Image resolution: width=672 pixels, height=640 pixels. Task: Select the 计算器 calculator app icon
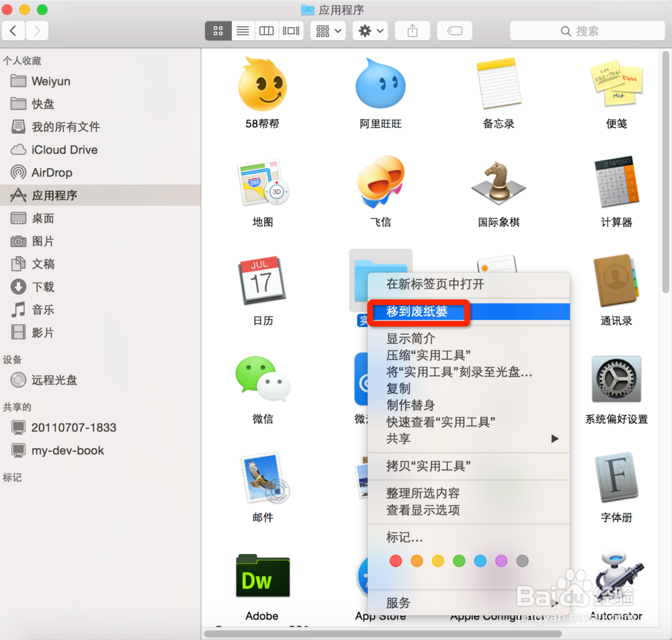tap(616, 181)
